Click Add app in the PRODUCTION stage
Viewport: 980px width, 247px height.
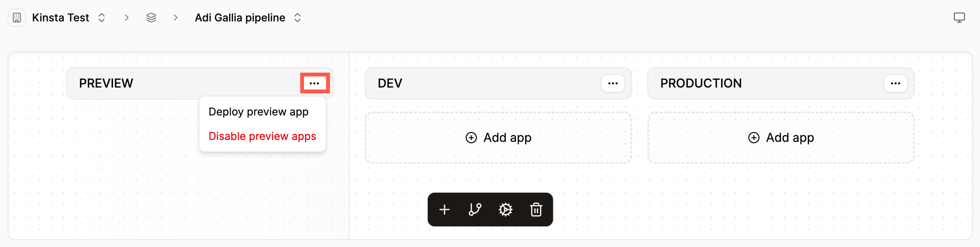tap(780, 138)
